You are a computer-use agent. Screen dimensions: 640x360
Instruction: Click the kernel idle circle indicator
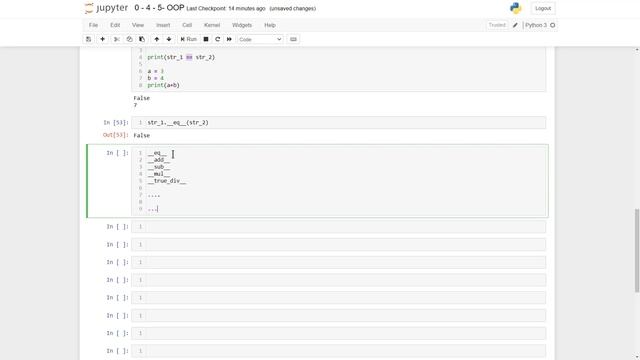click(x=553, y=25)
